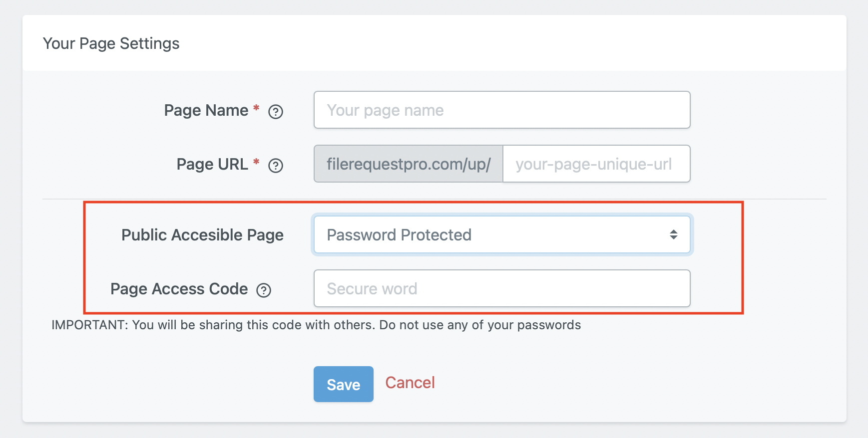
Task: Click the Your Page Settings heading
Action: [111, 43]
